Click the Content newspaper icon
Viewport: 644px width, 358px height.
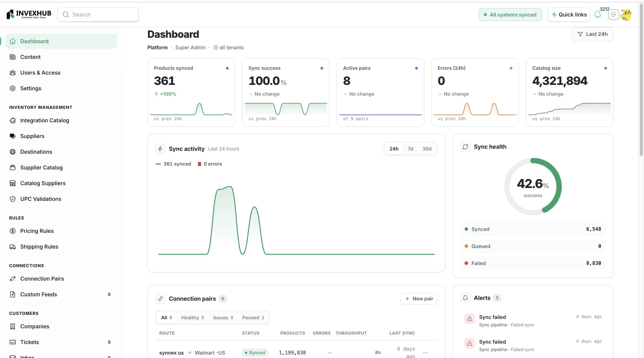[x=12, y=57]
